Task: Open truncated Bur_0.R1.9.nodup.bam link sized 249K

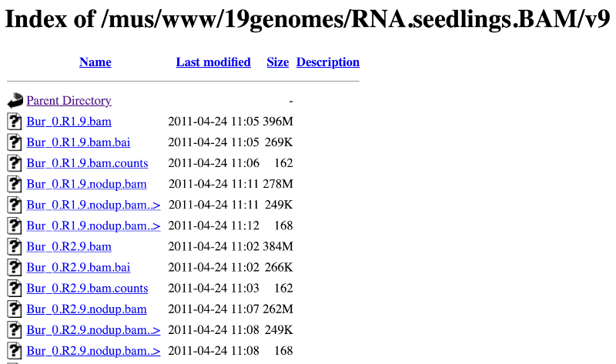Action: (93, 205)
